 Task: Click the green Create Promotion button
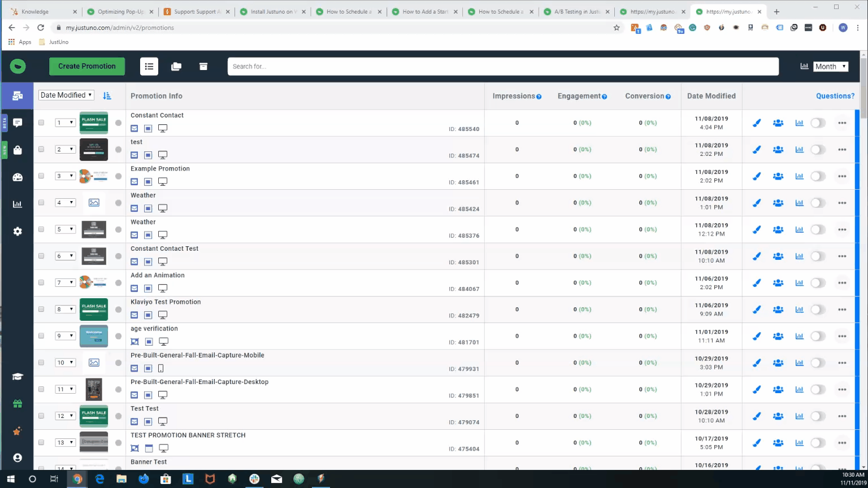pyautogui.click(x=87, y=66)
